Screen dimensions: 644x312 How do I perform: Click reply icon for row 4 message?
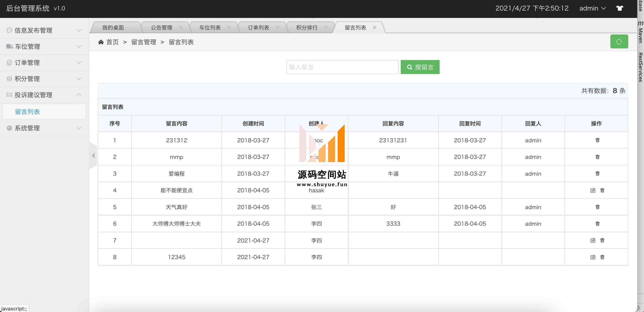592,190
